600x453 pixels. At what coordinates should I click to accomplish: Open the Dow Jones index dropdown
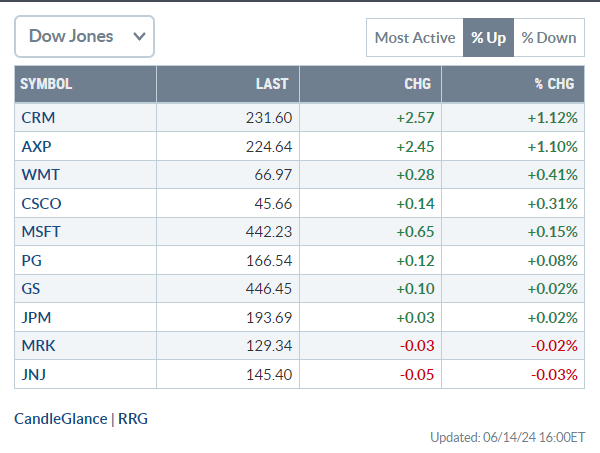(84, 37)
